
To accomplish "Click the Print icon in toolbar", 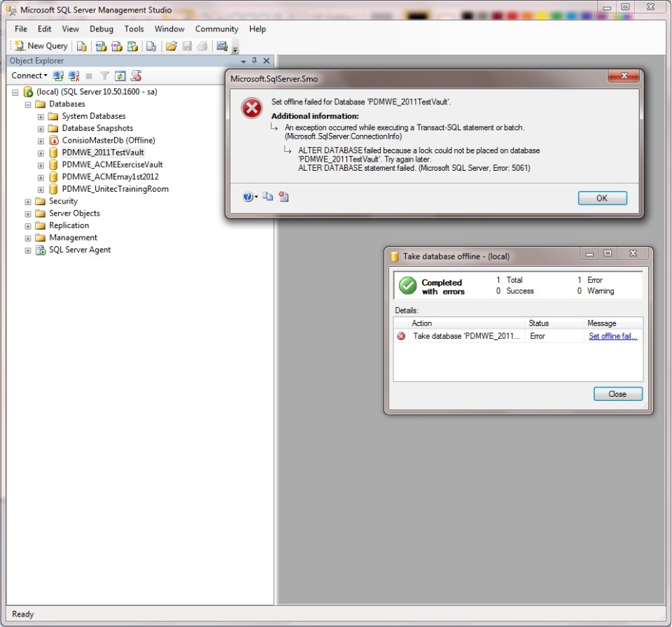I will pos(202,46).
